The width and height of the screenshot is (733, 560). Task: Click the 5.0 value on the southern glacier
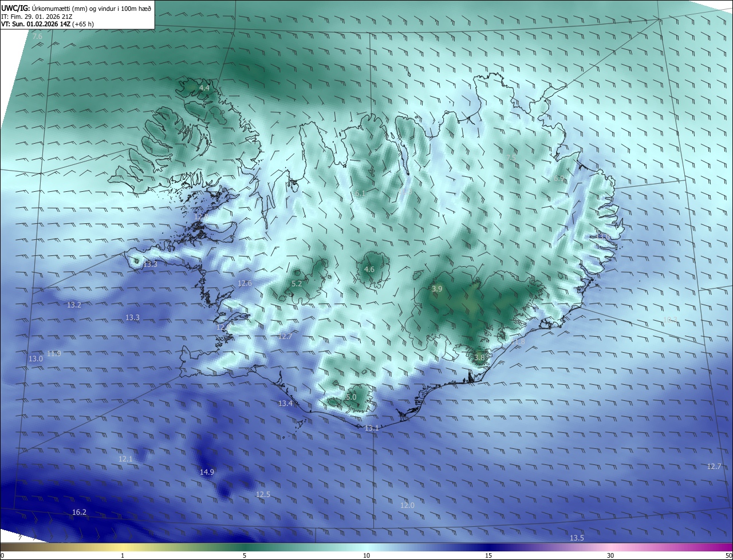(351, 397)
